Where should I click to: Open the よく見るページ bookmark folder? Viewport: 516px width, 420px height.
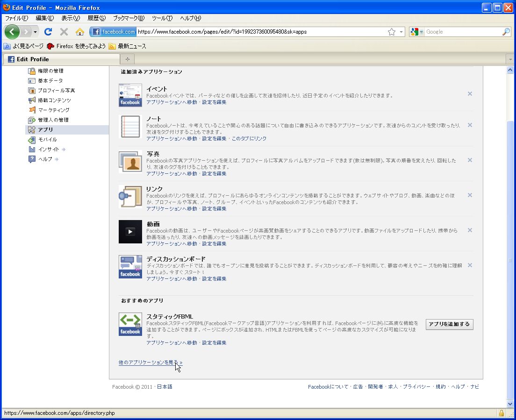click(x=23, y=46)
